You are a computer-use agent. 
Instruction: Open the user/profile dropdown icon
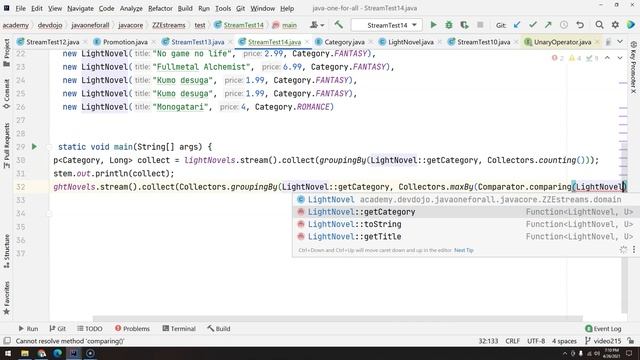[x=317, y=25]
